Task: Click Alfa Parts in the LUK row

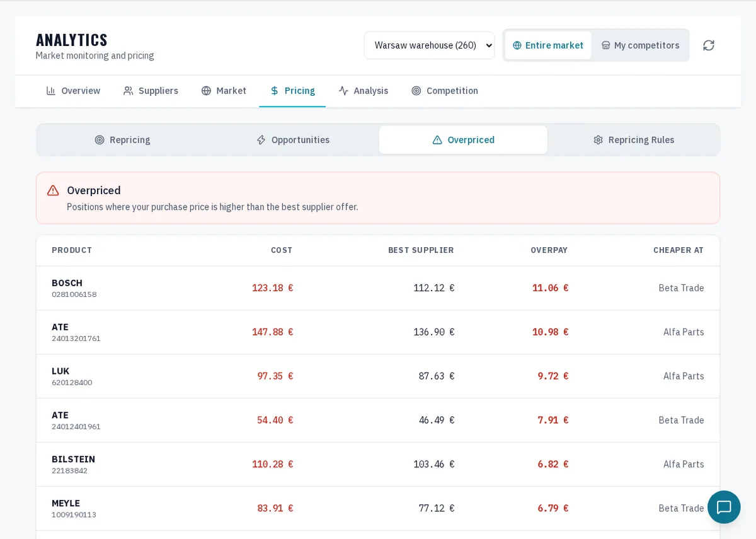Action: coord(684,376)
